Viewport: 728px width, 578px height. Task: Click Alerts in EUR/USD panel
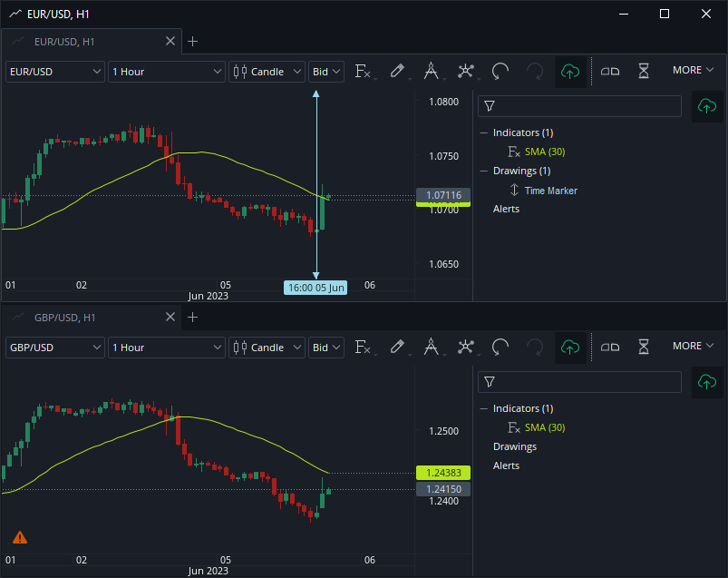pyautogui.click(x=506, y=209)
